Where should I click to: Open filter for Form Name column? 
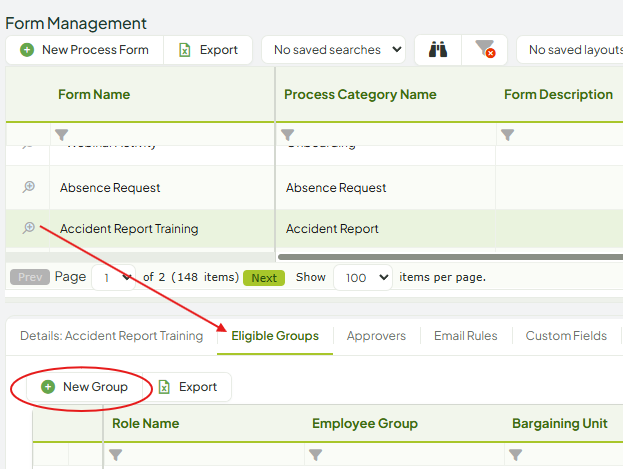coord(62,135)
